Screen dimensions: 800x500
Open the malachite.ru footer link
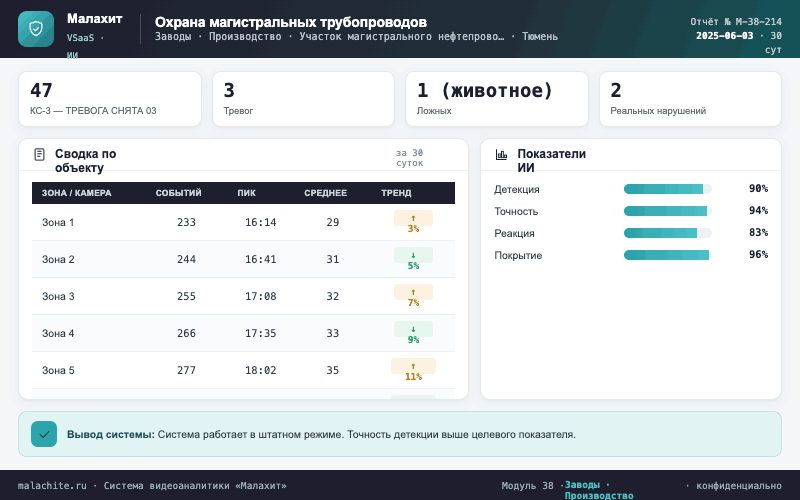(52, 486)
